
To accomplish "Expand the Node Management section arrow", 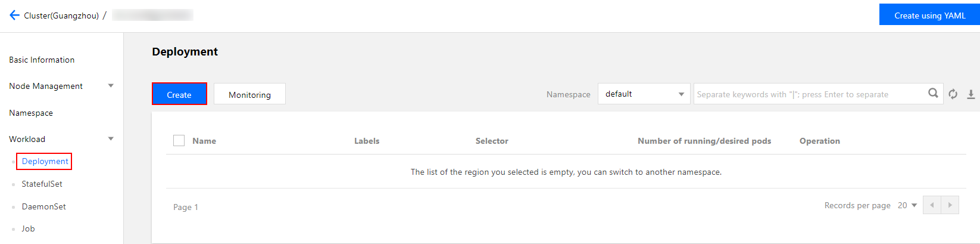I will tap(111, 86).
